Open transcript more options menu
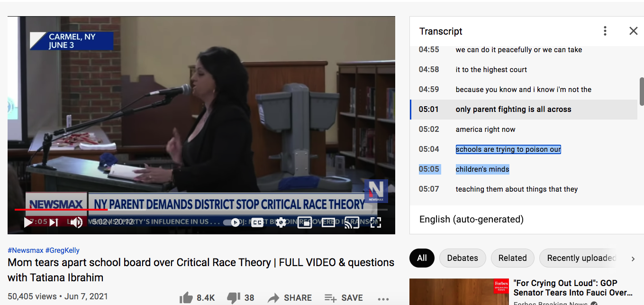Image resolution: width=644 pixels, height=305 pixels. pos(605,31)
